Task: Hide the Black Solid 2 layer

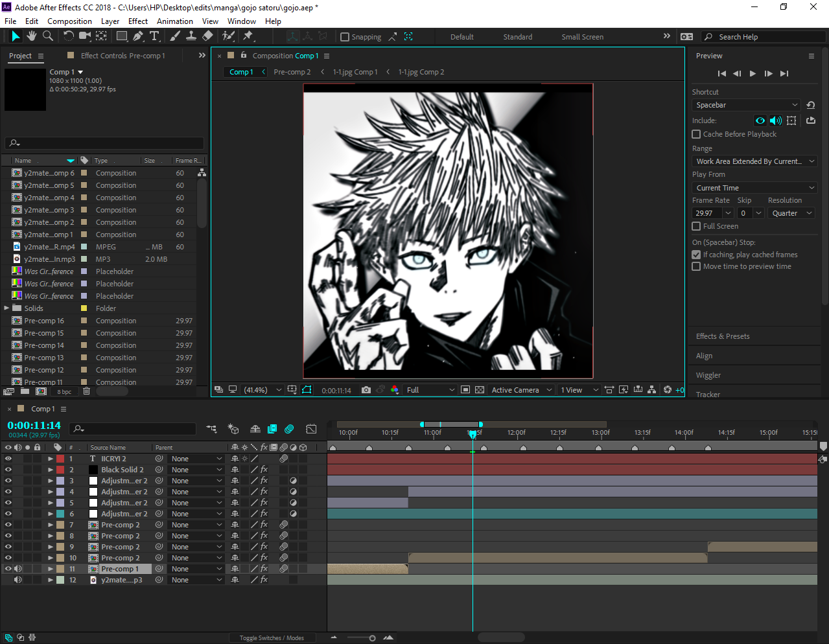Action: tap(8, 470)
